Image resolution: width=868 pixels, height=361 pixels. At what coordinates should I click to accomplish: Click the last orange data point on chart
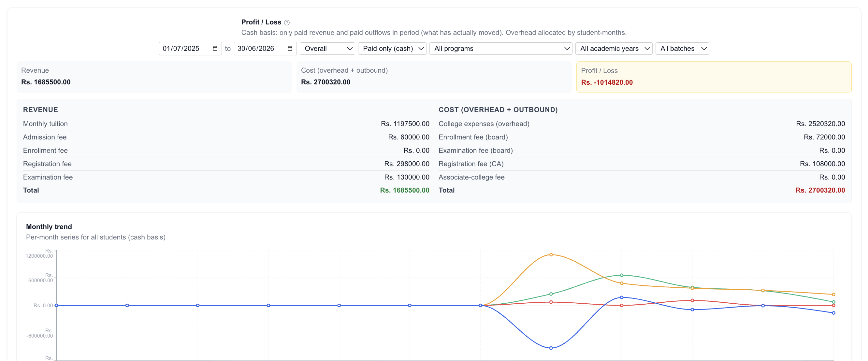[x=834, y=295]
